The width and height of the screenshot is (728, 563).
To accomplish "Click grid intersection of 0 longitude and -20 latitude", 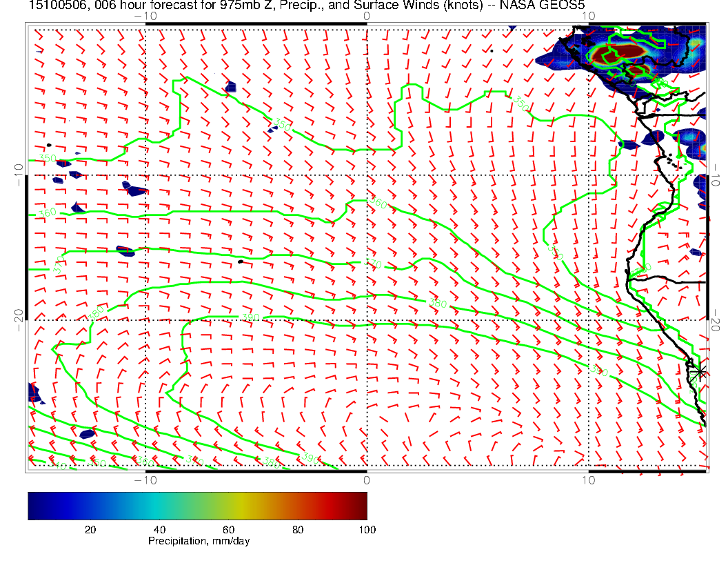I will 366,320.
